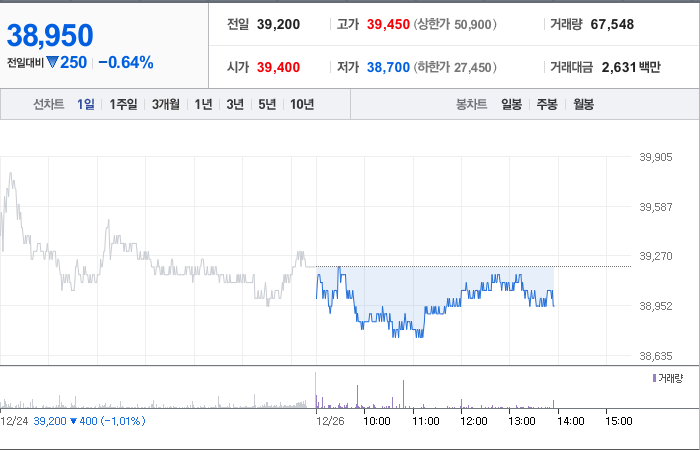700x450 pixels.
Task: Click the 38,635 y-axis label
Action: 655,356
